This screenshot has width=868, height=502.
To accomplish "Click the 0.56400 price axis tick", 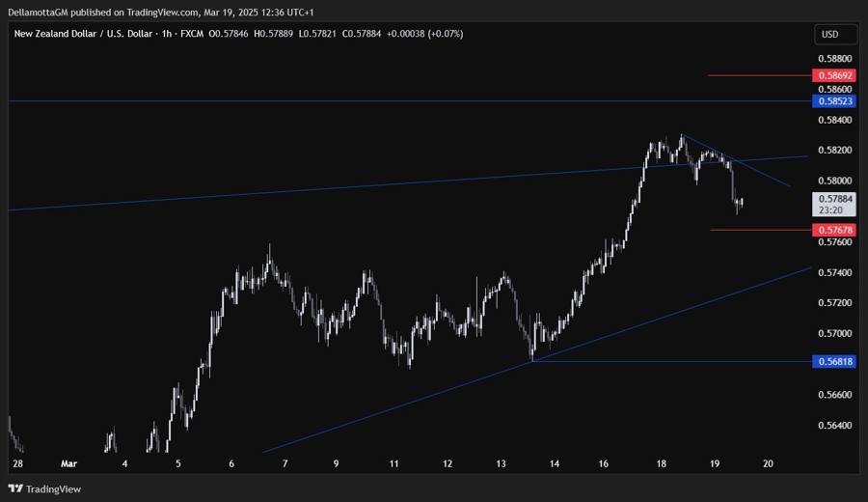I will [832, 426].
